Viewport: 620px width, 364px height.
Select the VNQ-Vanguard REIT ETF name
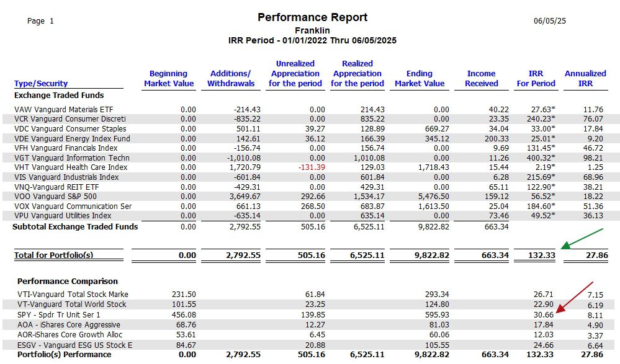tap(56, 187)
